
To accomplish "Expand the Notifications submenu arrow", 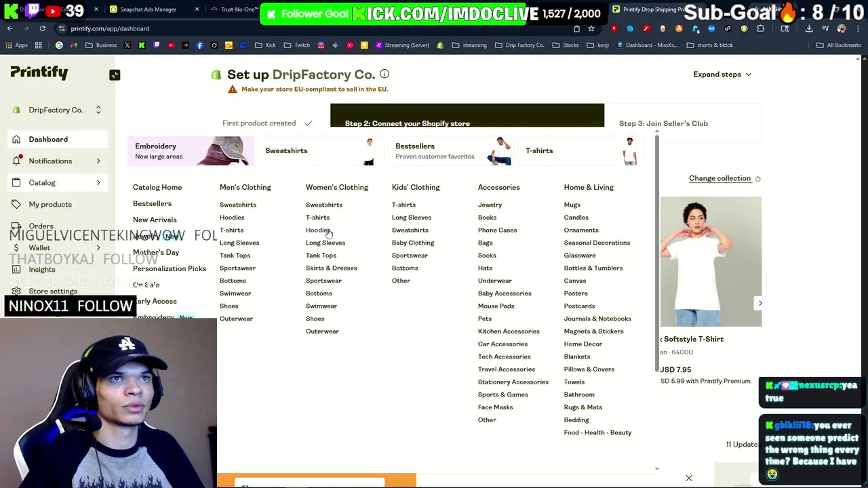I will (98, 161).
